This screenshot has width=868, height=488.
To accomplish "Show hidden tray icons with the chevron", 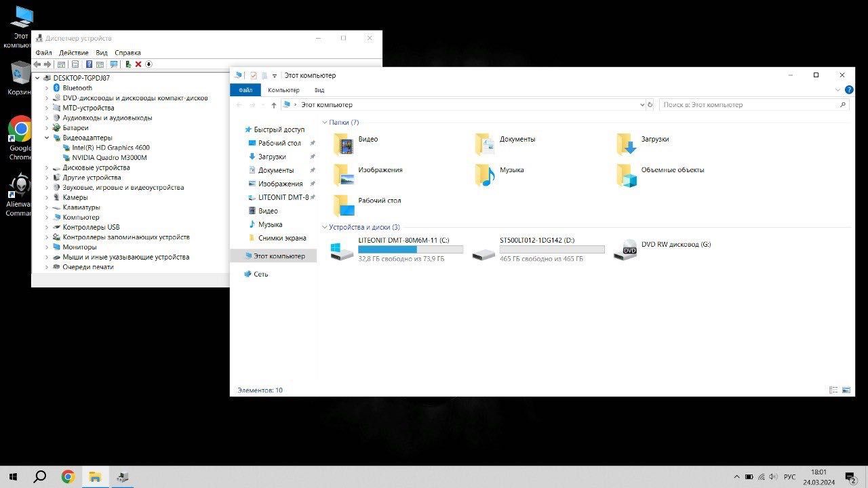I will [736, 477].
